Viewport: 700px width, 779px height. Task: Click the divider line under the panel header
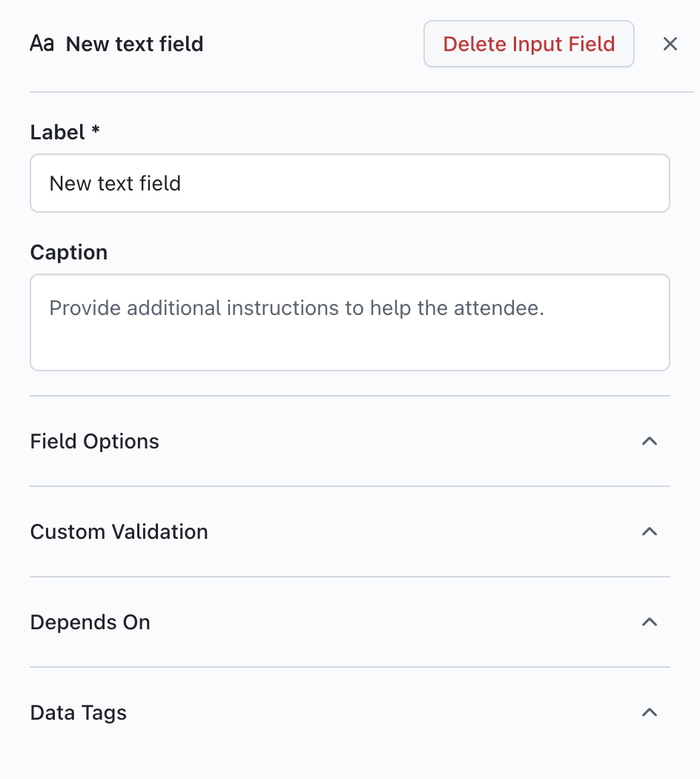361,92
